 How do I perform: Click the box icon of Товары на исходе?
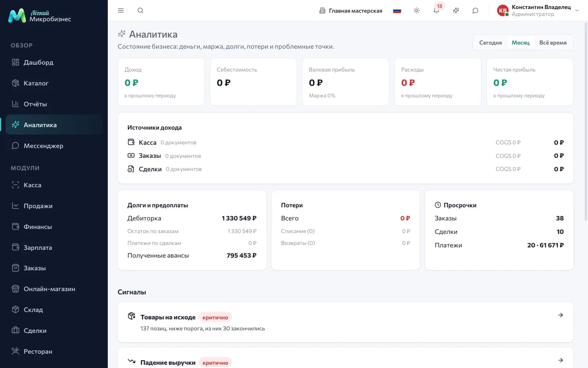click(x=131, y=316)
